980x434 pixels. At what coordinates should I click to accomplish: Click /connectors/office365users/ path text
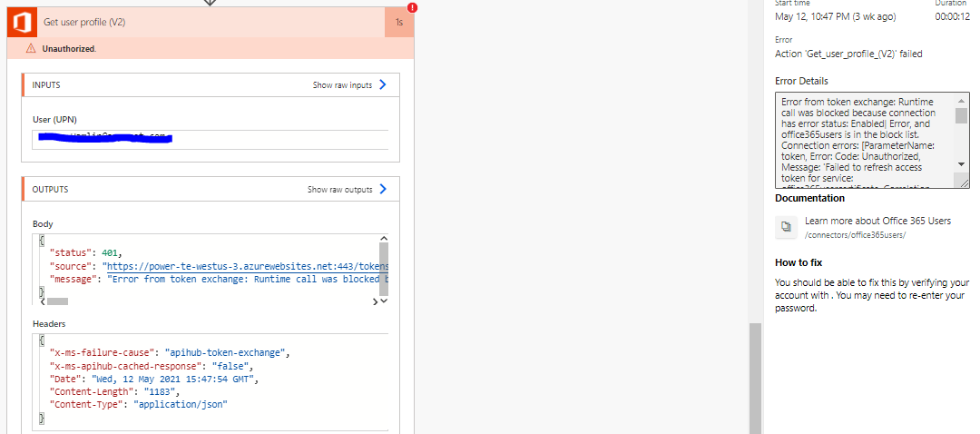pyautogui.click(x=855, y=235)
